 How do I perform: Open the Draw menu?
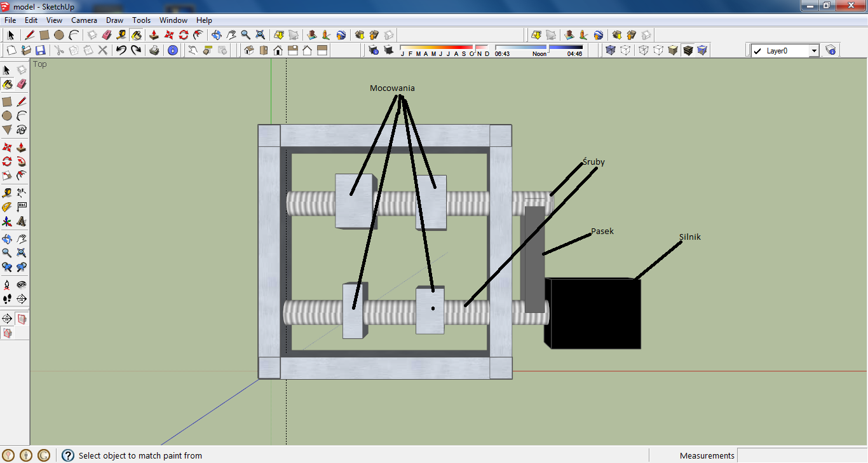(114, 20)
